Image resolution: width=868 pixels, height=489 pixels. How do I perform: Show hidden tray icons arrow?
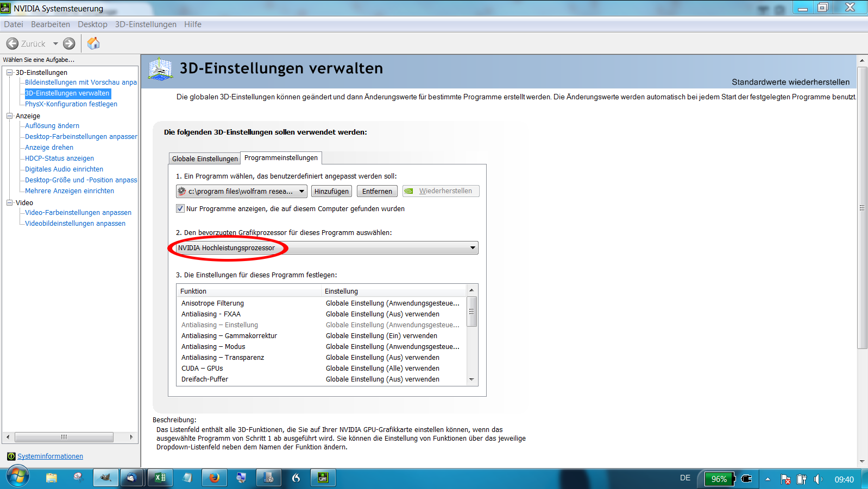click(x=768, y=479)
